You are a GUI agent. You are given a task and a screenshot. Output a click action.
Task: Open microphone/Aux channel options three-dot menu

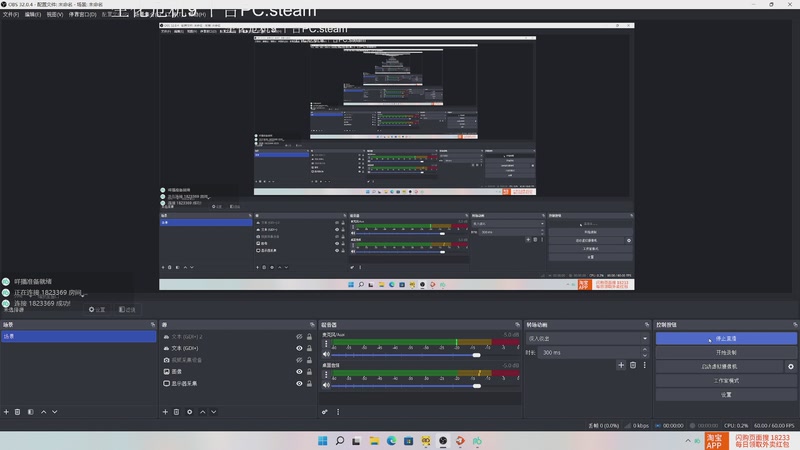(326, 344)
